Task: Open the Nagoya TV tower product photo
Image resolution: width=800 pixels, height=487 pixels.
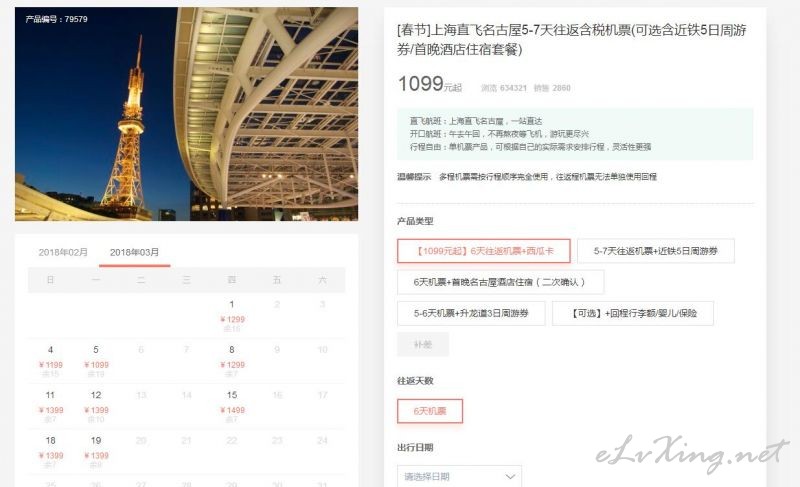Action: point(186,114)
